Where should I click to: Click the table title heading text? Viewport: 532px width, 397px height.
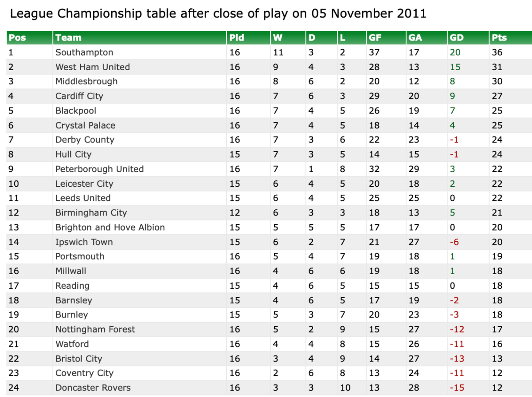(218, 14)
